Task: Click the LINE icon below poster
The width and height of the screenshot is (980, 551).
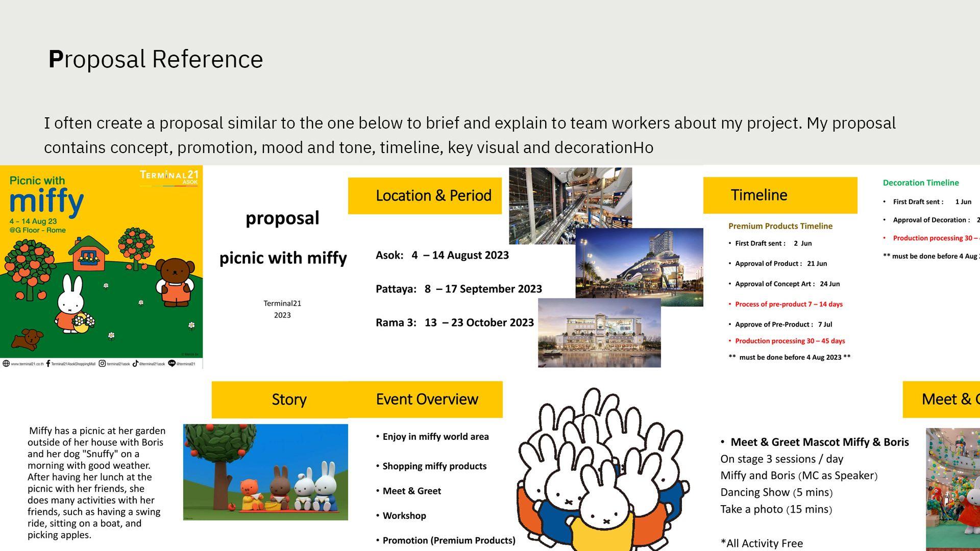Action: (171, 364)
